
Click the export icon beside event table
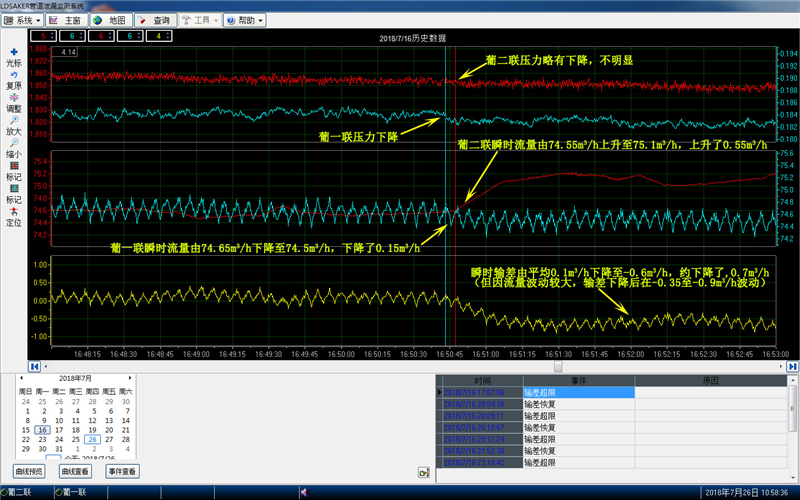point(424,471)
